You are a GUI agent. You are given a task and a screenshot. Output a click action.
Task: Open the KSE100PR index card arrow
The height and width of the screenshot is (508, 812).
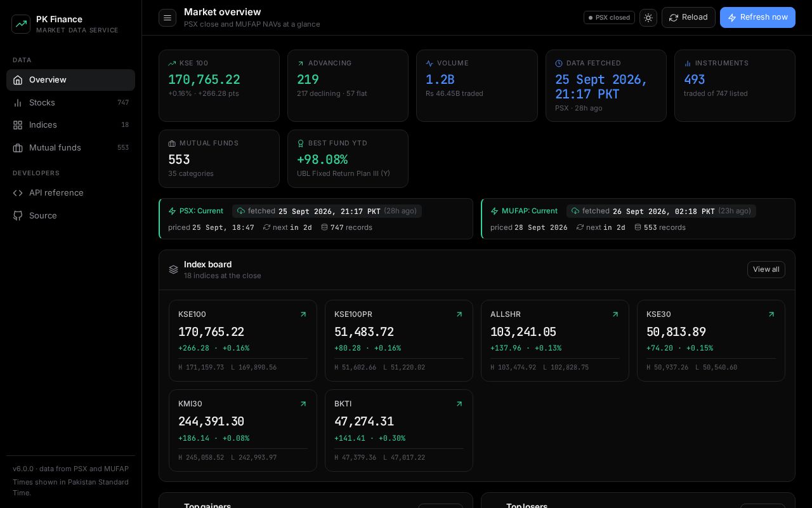(459, 314)
